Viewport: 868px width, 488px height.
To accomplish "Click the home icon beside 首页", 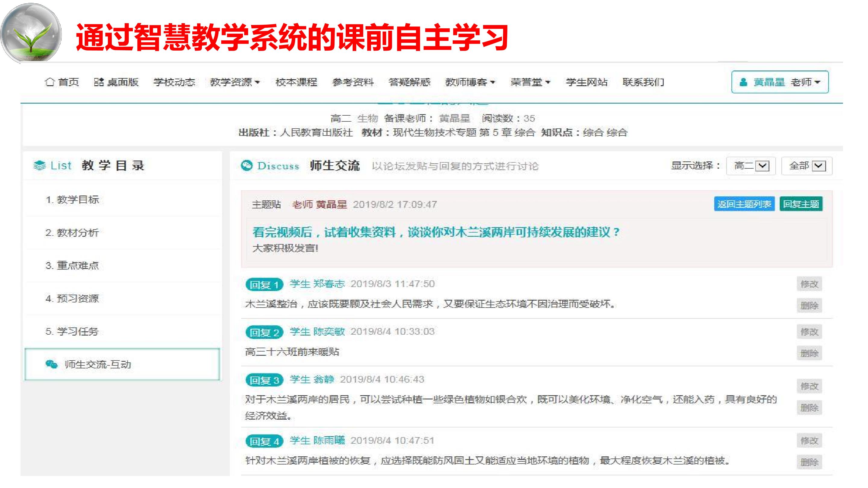I will click(49, 82).
